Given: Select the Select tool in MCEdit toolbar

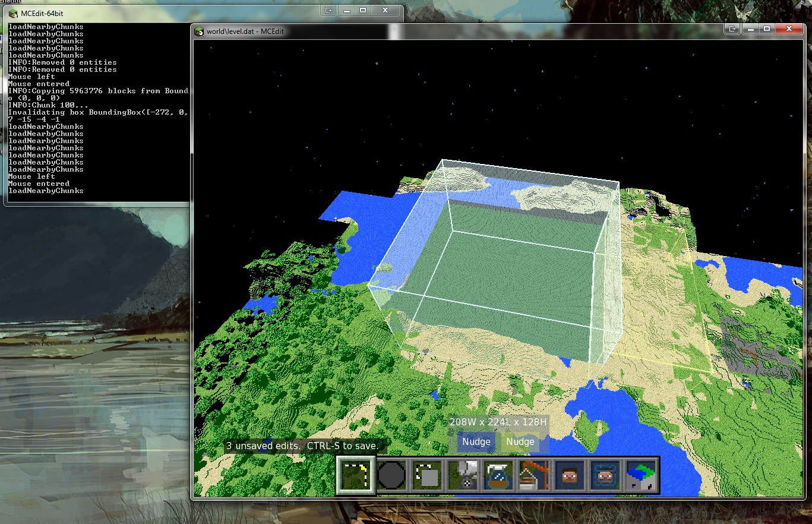Looking at the screenshot, I should point(356,475).
